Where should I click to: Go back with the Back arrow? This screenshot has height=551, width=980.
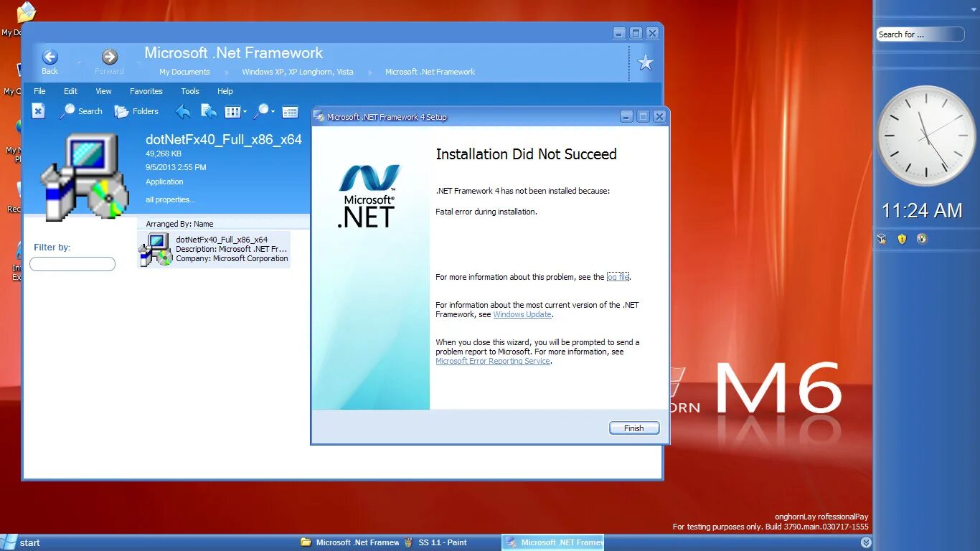click(x=50, y=57)
